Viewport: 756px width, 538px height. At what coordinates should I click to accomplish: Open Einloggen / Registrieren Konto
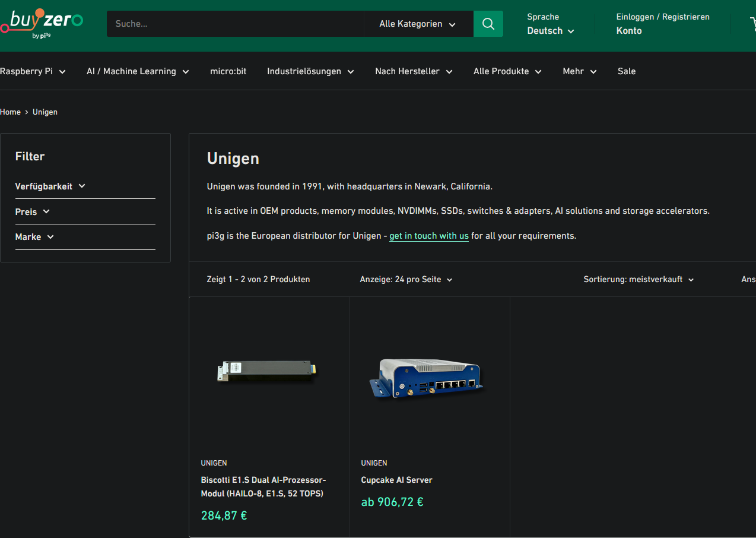(x=663, y=24)
